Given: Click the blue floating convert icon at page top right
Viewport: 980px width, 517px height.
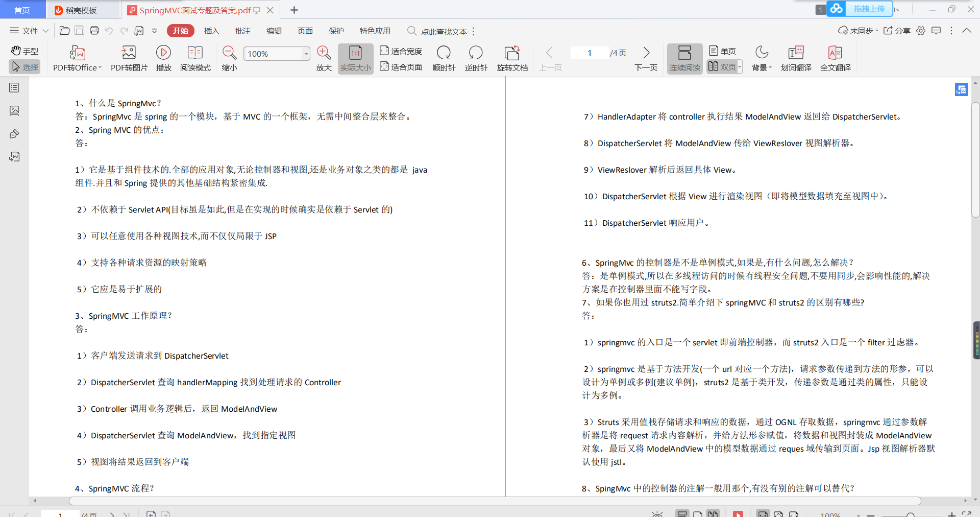Looking at the screenshot, I should pyautogui.click(x=961, y=90).
